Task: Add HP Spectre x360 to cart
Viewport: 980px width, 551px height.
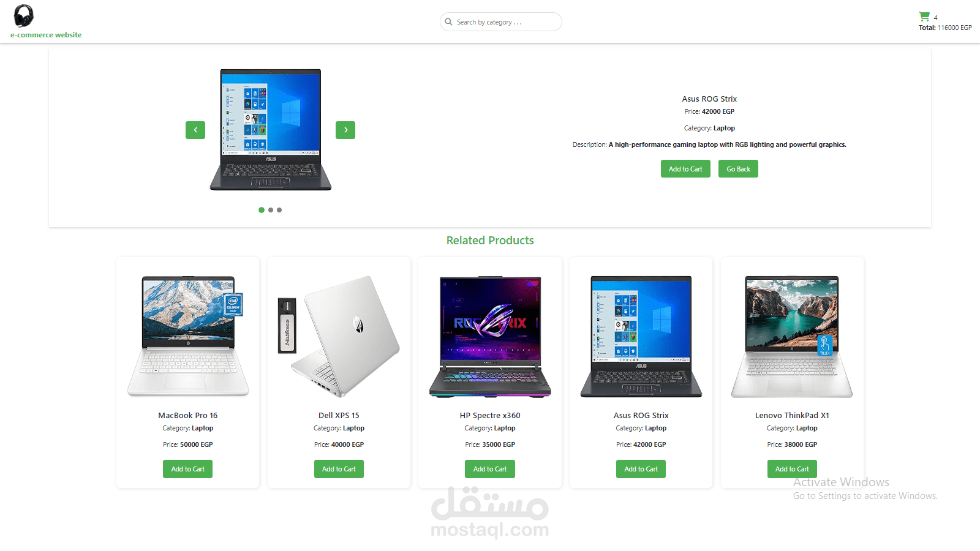Action: [x=490, y=469]
